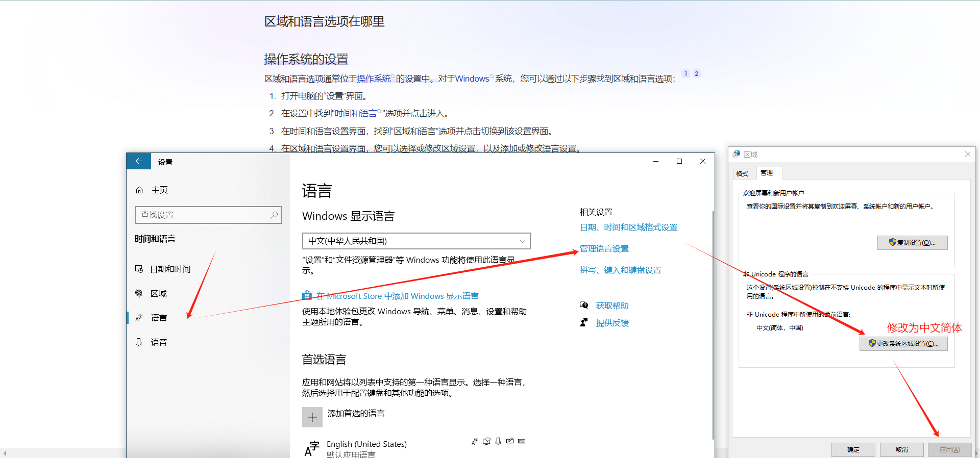Click the 获取帮助 link
Viewport: 980px width, 458px height.
612,306
